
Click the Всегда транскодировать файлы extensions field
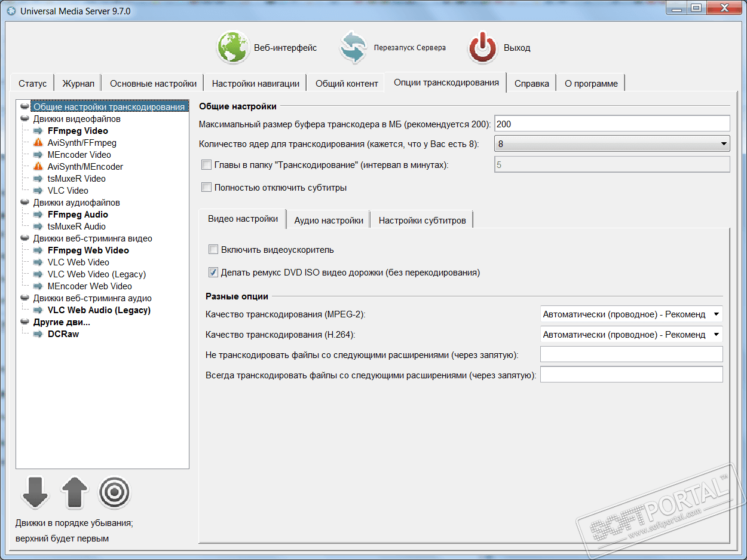[632, 375]
